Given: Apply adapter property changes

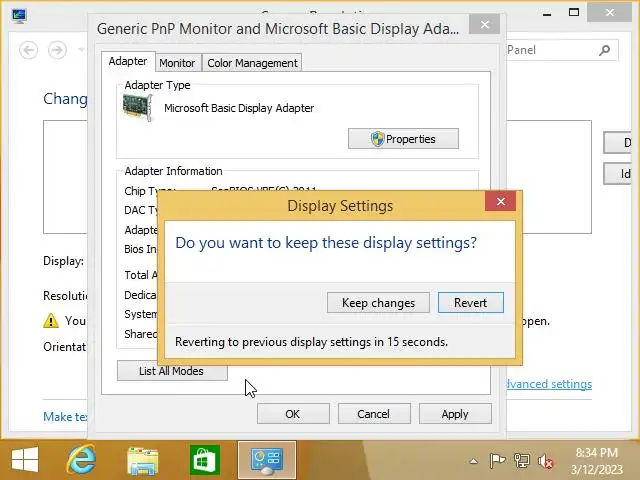Looking at the screenshot, I should tap(455, 414).
